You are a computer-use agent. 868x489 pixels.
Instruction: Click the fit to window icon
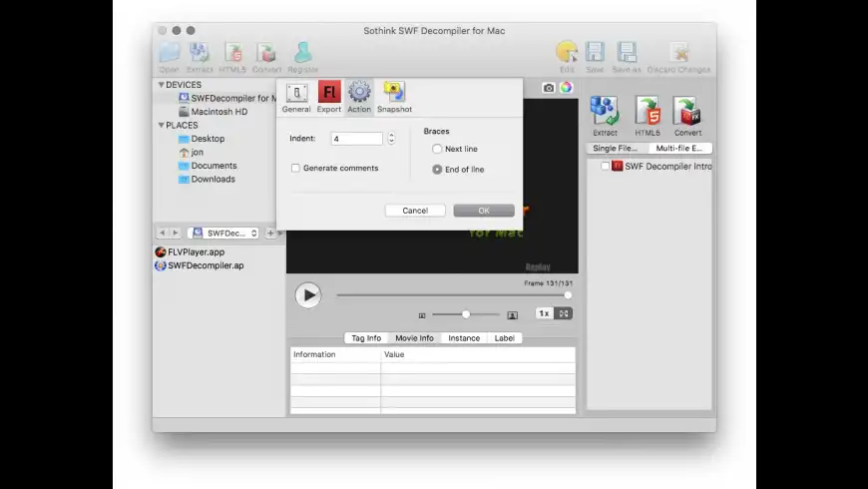(x=564, y=313)
